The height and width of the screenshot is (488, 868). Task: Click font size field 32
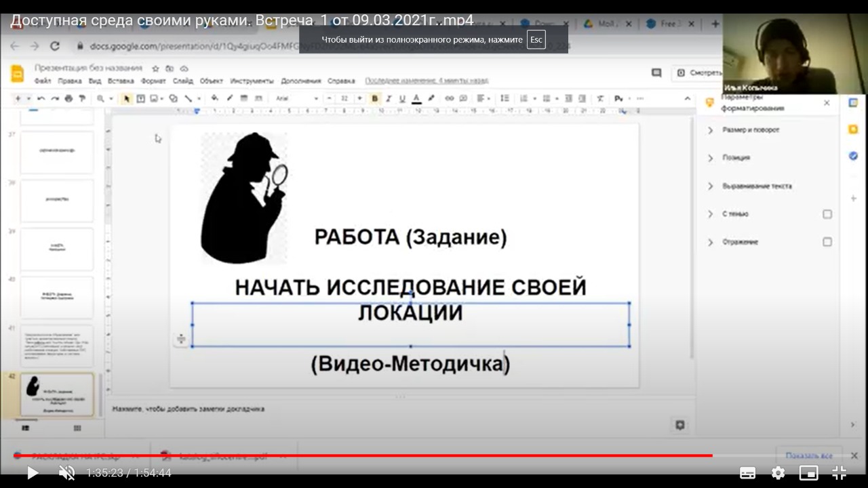coord(344,98)
